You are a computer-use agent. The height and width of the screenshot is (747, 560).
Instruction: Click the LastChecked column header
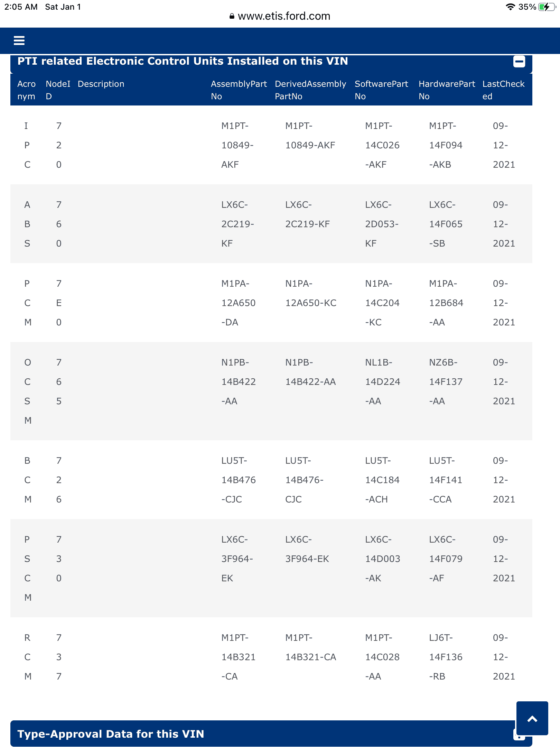coord(503,90)
